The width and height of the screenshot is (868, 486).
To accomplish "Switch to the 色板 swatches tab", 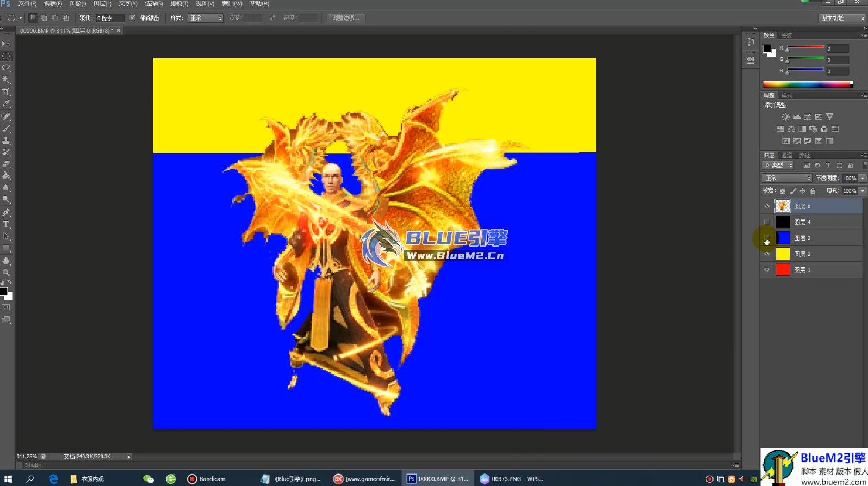I will [x=786, y=35].
